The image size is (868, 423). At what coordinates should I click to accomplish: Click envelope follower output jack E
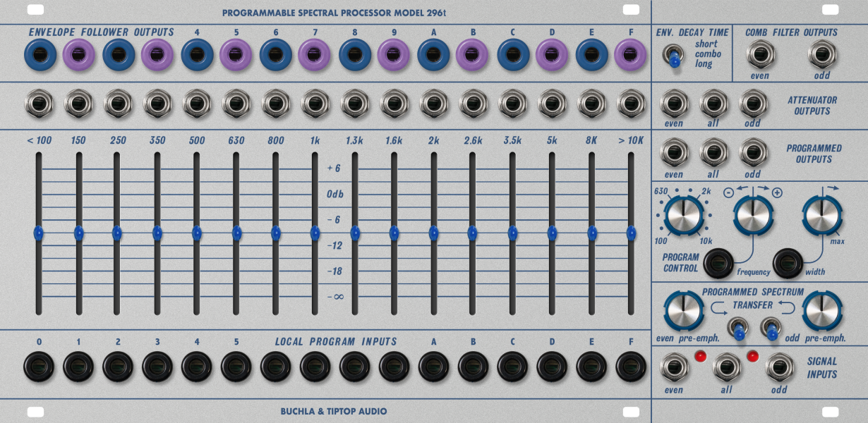pos(592,55)
